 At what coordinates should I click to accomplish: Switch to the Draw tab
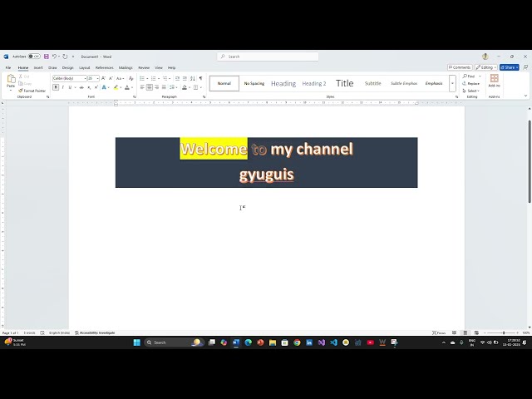52,67
